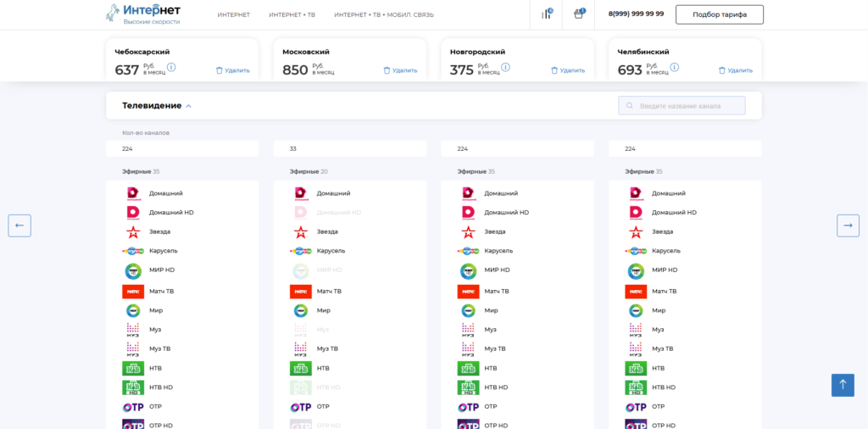Click the channel name search field
This screenshot has height=429, width=868.
click(x=682, y=106)
